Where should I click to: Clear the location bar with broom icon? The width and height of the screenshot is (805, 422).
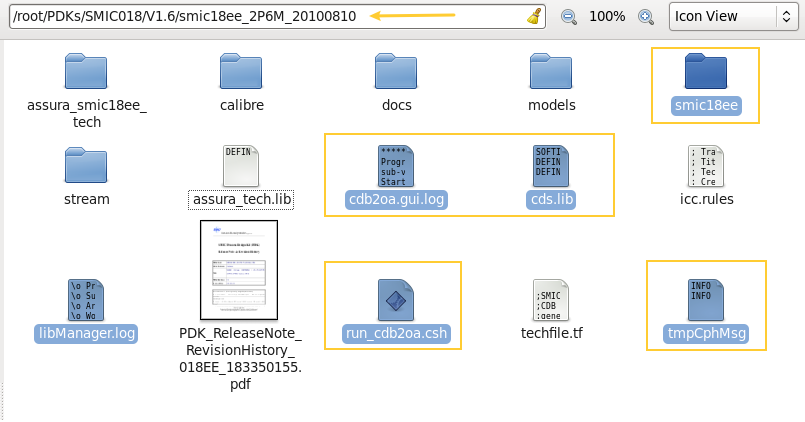tap(535, 16)
